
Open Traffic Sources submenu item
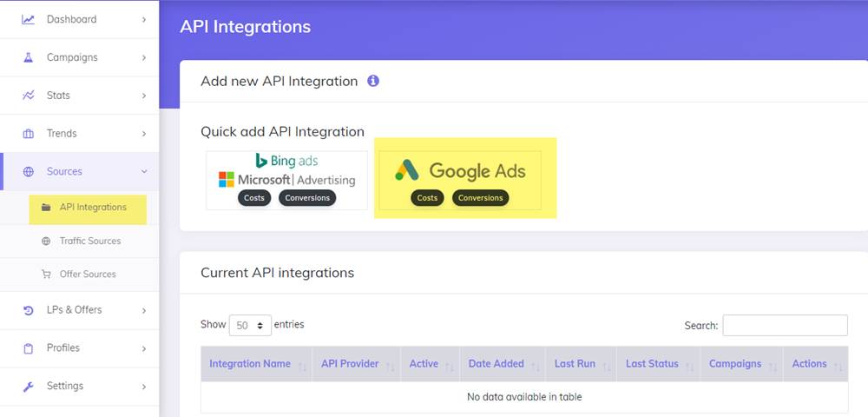pos(80,241)
